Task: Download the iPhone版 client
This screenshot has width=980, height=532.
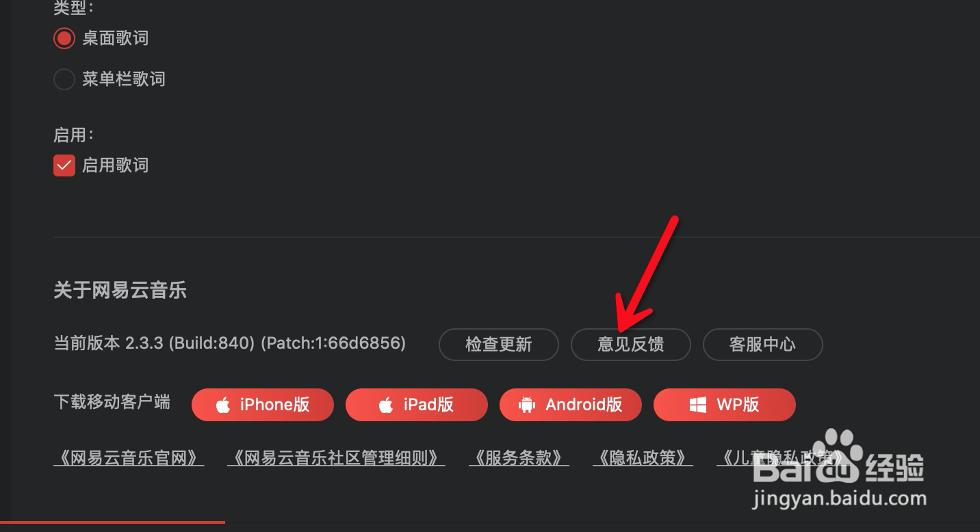Action: tap(263, 405)
